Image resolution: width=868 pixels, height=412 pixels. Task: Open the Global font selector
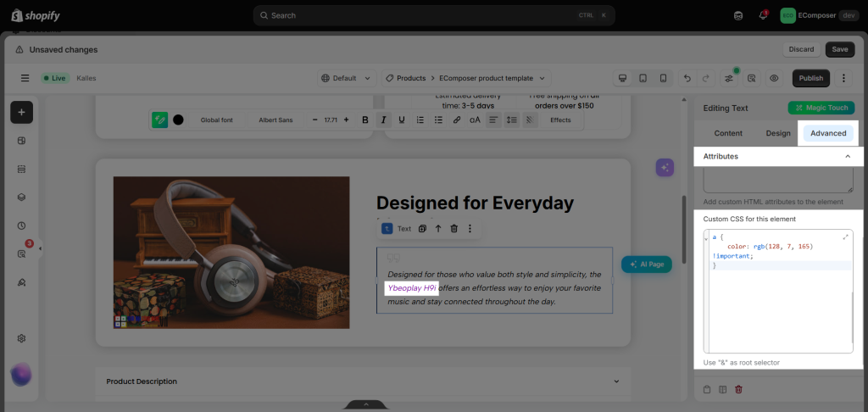click(216, 120)
